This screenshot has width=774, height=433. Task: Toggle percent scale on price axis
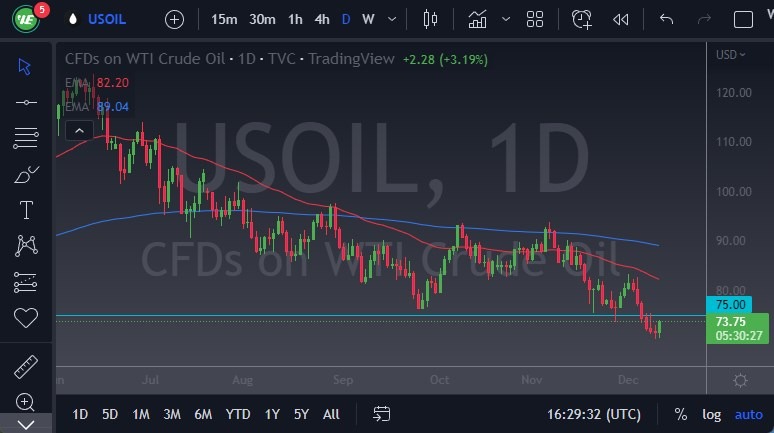(x=681, y=414)
